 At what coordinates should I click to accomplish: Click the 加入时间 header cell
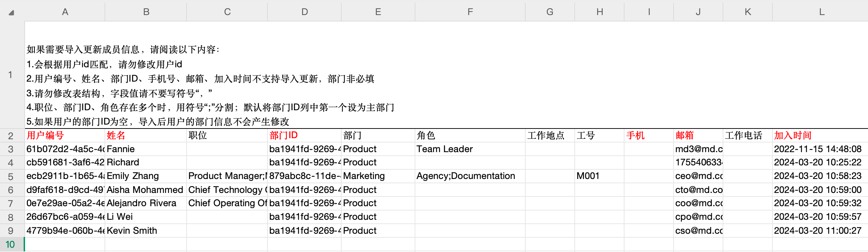(819, 136)
